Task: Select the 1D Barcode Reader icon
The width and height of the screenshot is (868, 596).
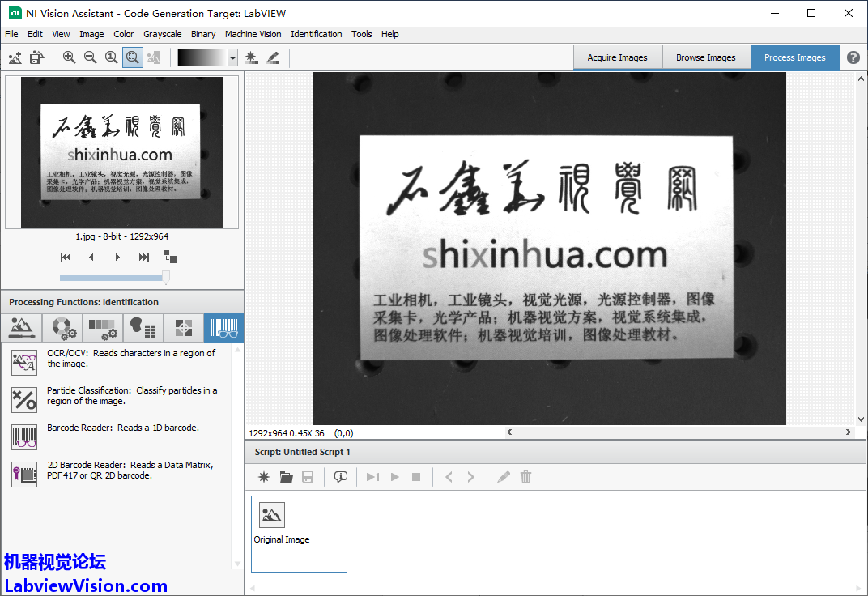Action: (x=24, y=436)
